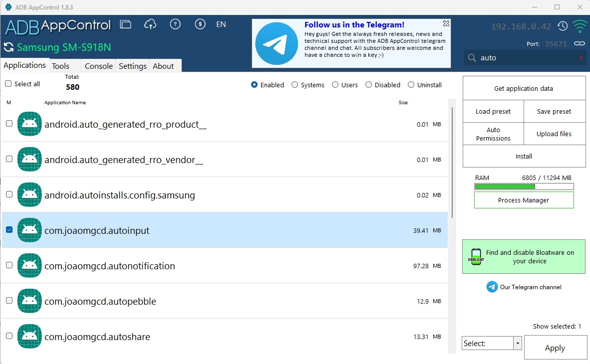This screenshot has width=590, height=364.
Task: Click com.joaomgcd.autopebble app icon
Action: point(29,301)
